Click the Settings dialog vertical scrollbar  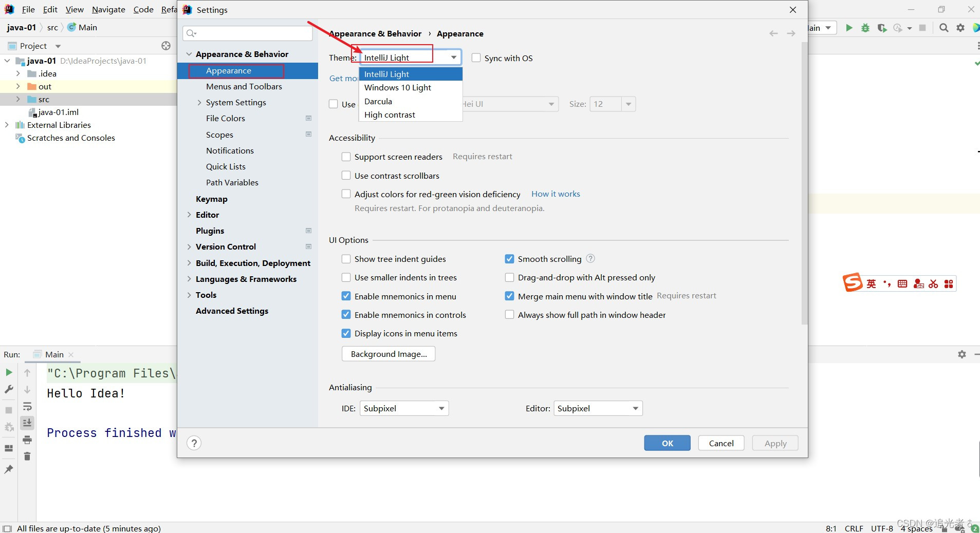tap(804, 183)
